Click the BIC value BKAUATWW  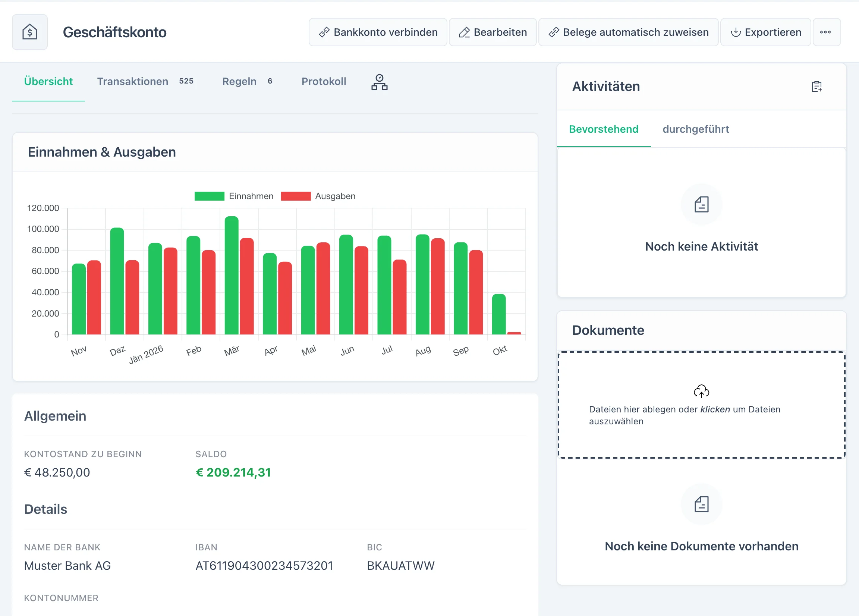click(400, 566)
